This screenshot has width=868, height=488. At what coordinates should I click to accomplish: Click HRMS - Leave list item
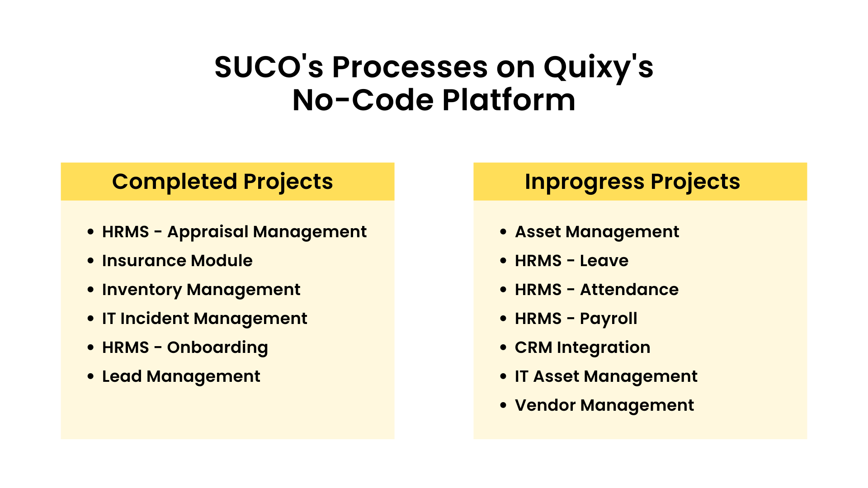click(x=571, y=260)
